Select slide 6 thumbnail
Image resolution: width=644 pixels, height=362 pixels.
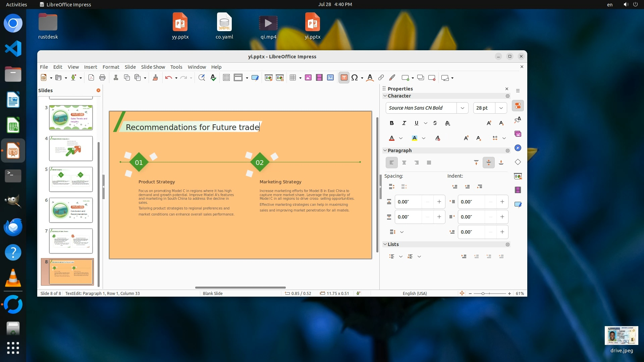pyautogui.click(x=71, y=210)
